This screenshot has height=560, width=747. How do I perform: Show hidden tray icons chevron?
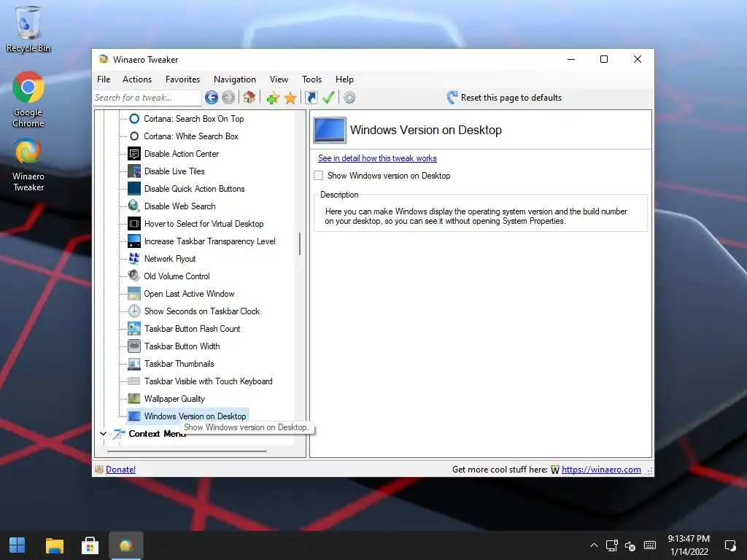click(x=594, y=545)
